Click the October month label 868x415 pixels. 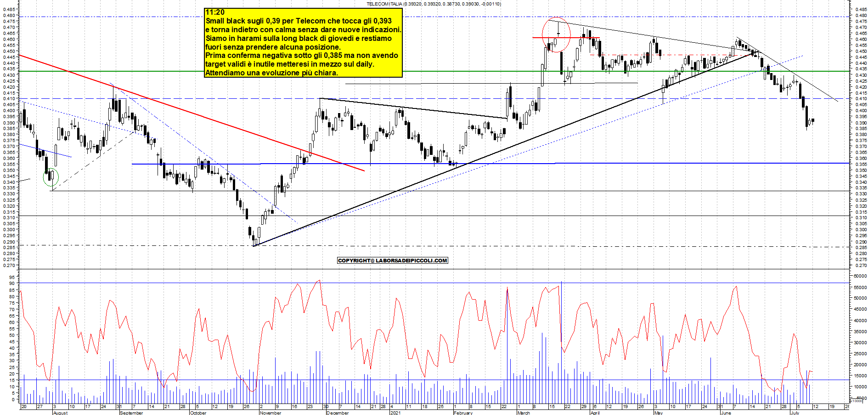click(198, 413)
